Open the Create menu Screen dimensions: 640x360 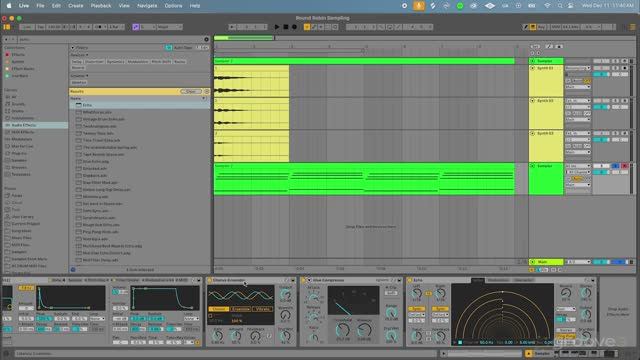76,6
